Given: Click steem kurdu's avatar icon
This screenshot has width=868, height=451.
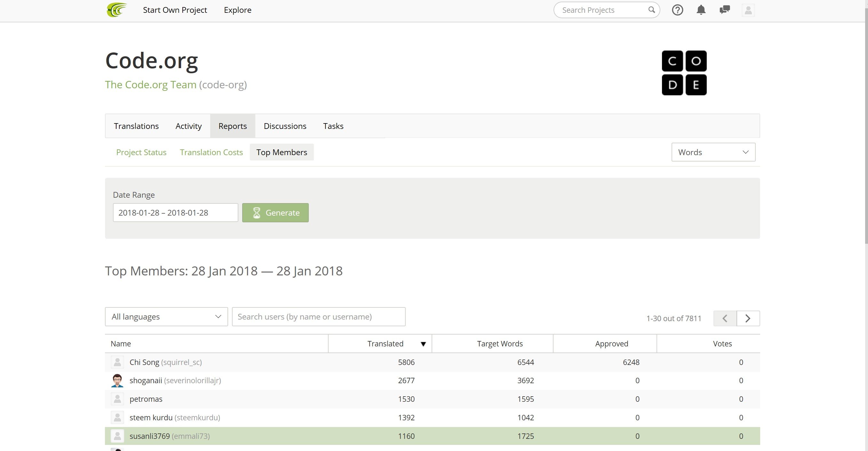Looking at the screenshot, I should [117, 418].
